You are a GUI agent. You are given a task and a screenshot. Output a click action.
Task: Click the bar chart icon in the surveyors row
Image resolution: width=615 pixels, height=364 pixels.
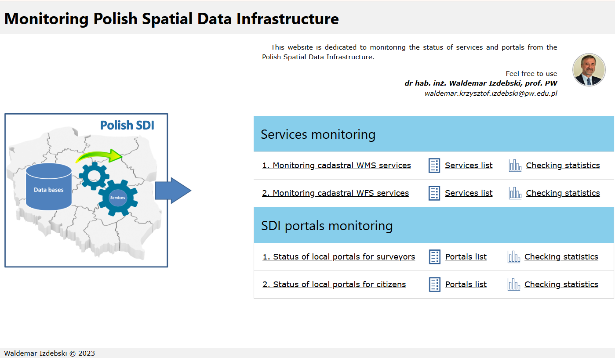(513, 257)
